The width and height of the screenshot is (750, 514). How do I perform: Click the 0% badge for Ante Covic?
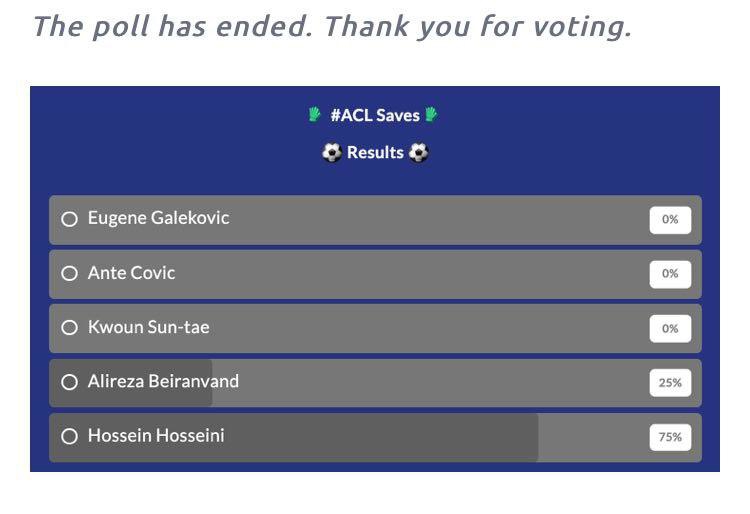[x=670, y=273]
